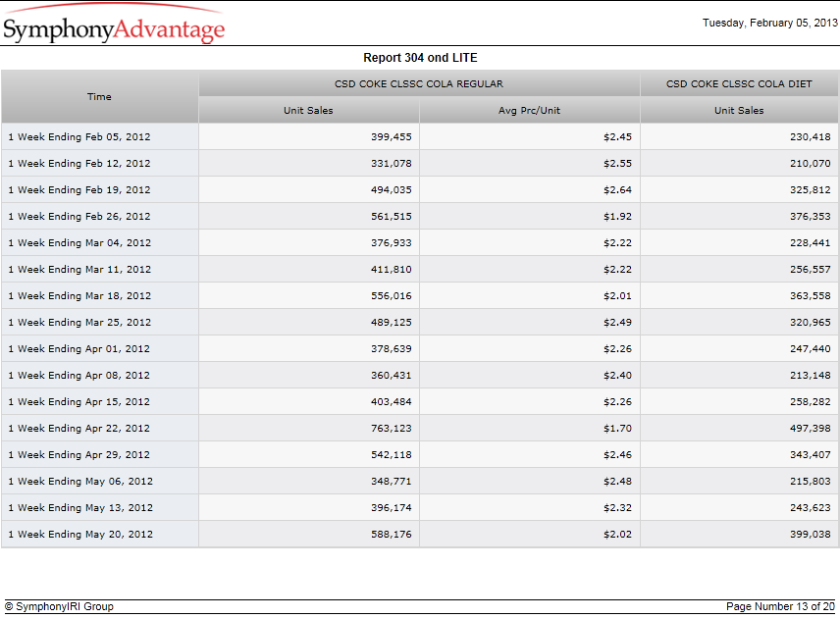Click the diet unit sales value 210,070
Screen dimensions: 840x619
tap(810, 163)
